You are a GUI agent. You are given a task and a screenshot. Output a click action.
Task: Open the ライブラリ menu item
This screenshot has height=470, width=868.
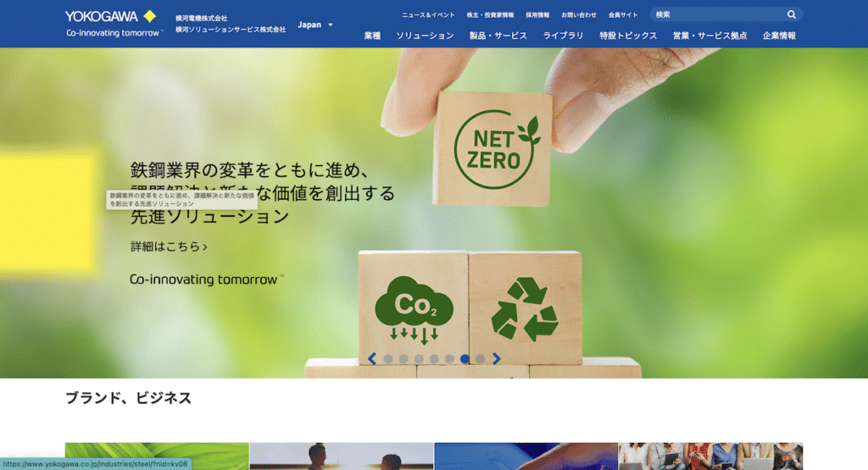[563, 36]
